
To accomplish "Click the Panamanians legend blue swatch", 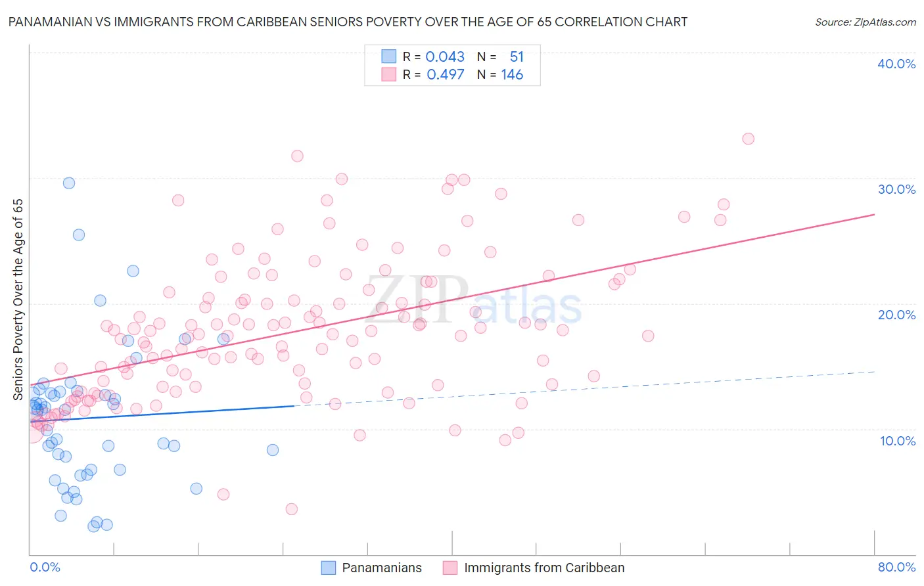I will (x=329, y=568).
